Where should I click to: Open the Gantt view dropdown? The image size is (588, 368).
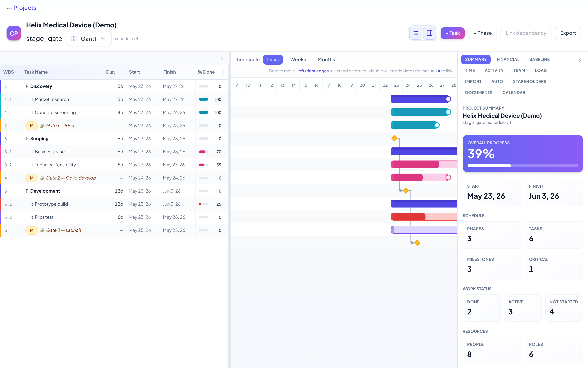coord(89,38)
